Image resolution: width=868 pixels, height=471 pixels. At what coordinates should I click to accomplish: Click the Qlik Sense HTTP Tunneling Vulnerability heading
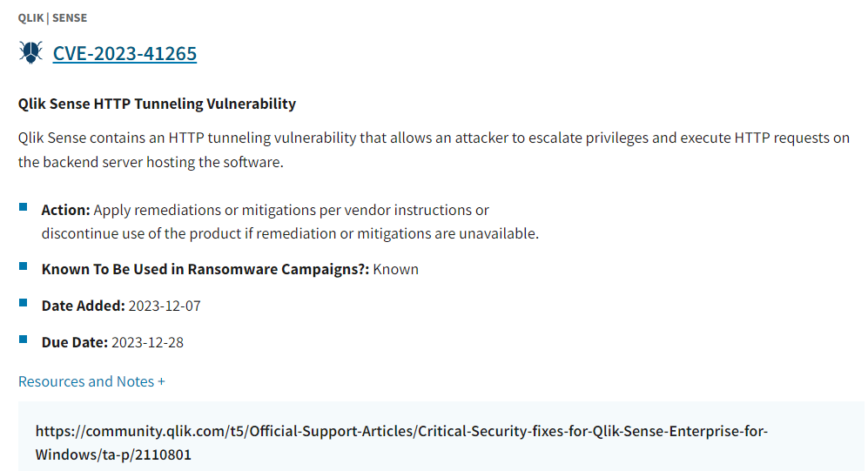click(157, 104)
